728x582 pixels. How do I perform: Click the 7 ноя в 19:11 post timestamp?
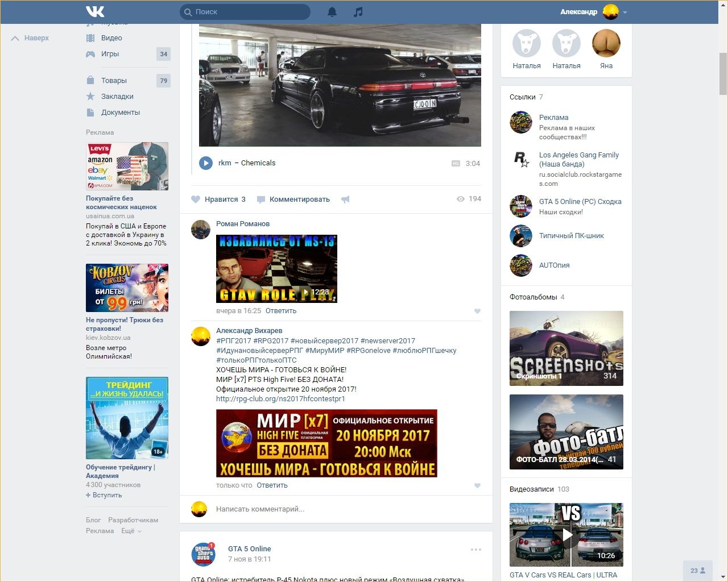click(x=249, y=559)
